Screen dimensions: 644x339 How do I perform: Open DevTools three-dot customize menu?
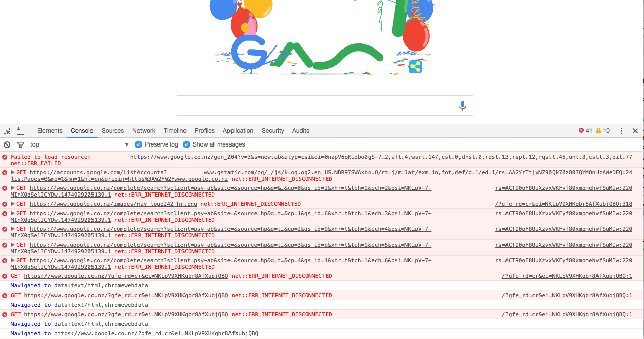point(622,131)
